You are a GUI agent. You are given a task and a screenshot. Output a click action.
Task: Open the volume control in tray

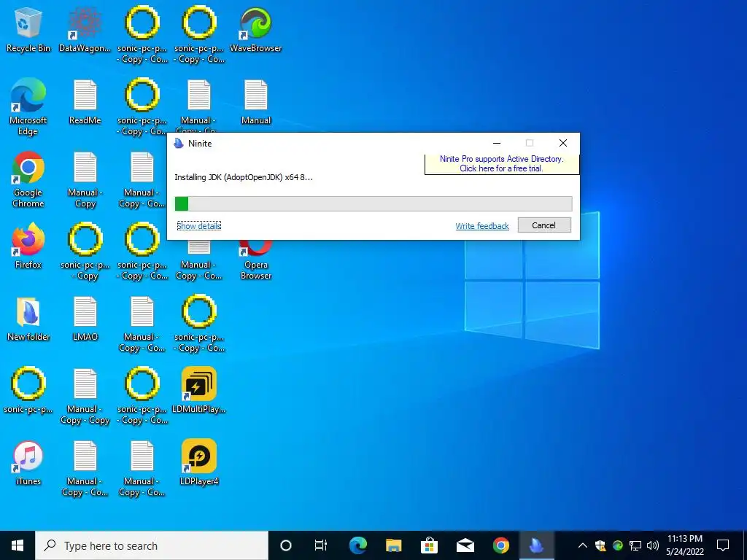(x=653, y=545)
